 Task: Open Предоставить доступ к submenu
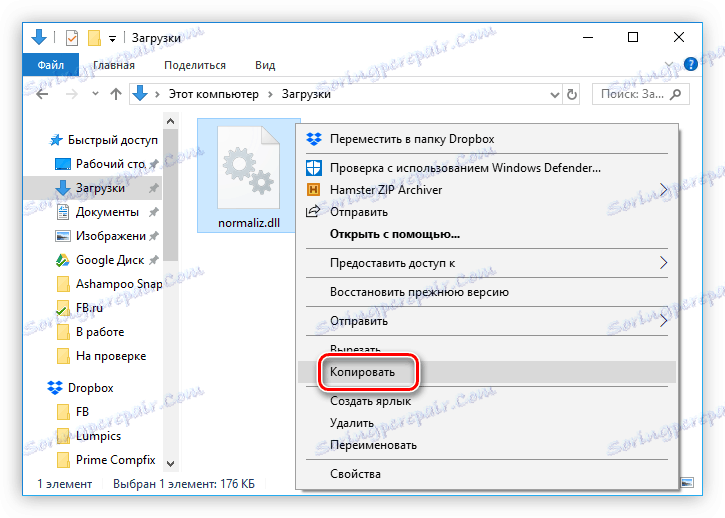(486, 263)
